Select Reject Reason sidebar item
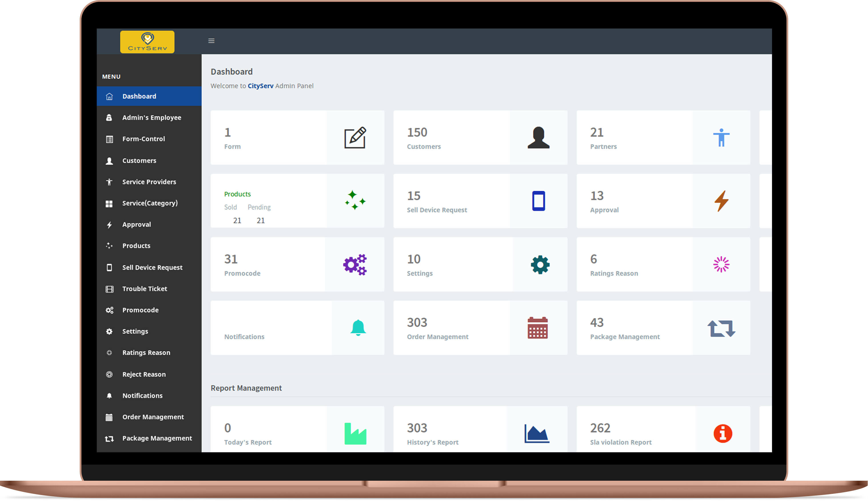The height and width of the screenshot is (501, 868). (x=149, y=375)
